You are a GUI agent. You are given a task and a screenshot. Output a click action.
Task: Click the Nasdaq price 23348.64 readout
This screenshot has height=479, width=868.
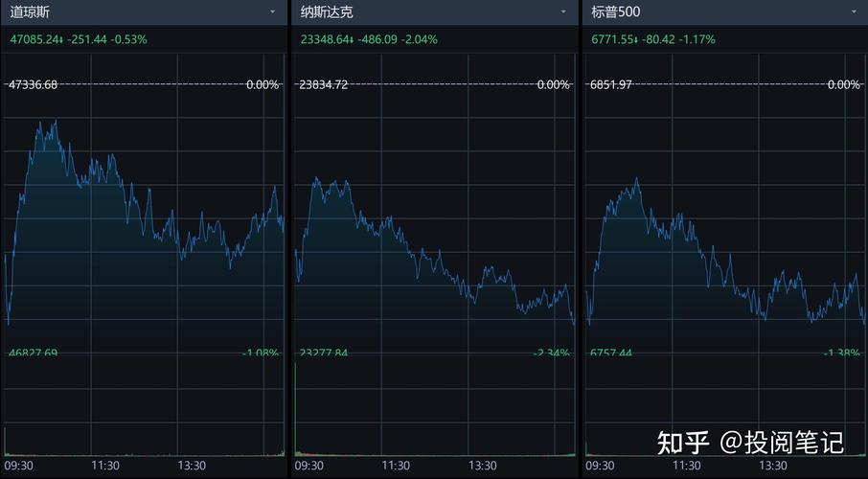pyautogui.click(x=325, y=39)
